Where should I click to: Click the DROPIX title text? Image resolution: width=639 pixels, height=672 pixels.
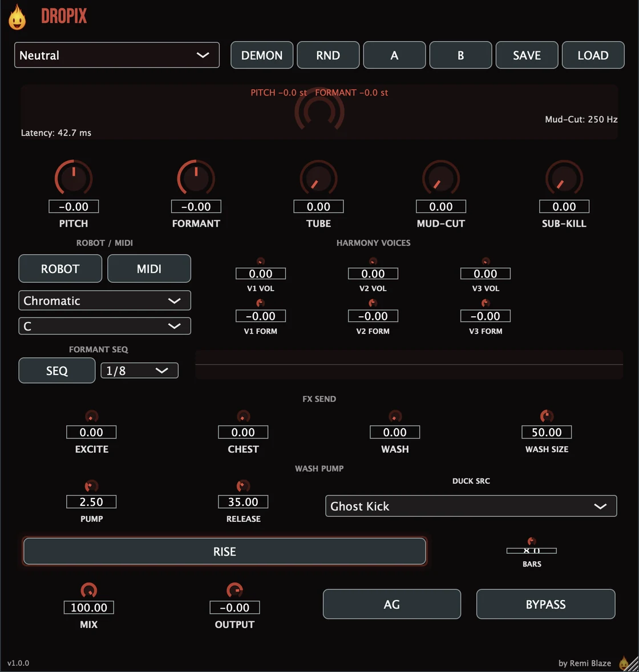[64, 17]
